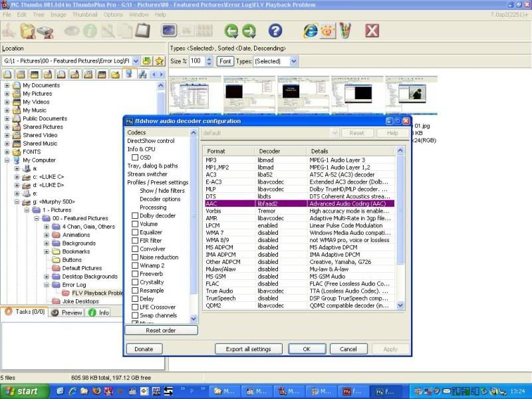
Task: Click the left tab-scroll arrow above tree
Action: tap(154, 74)
